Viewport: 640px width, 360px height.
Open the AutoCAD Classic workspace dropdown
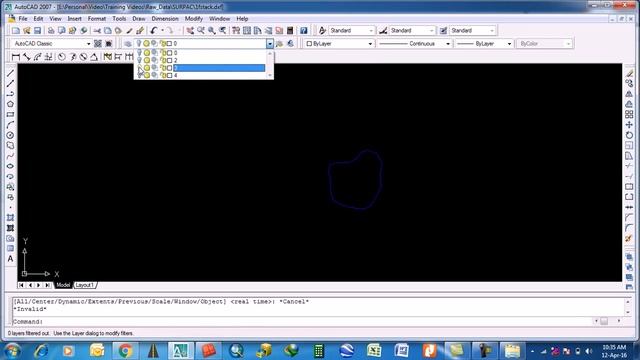(88, 44)
